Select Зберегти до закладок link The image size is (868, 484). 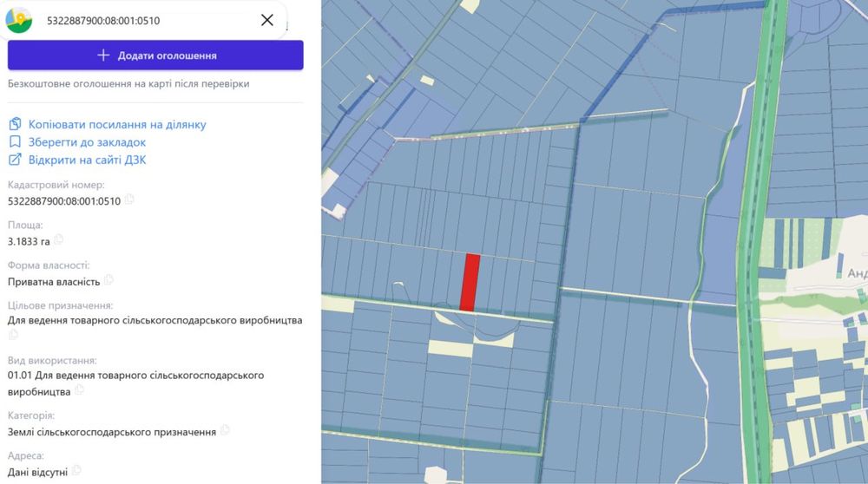(88, 142)
